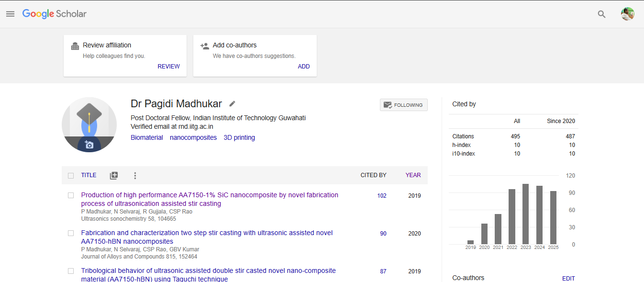Click the FOLLOWING button

pyautogui.click(x=403, y=105)
